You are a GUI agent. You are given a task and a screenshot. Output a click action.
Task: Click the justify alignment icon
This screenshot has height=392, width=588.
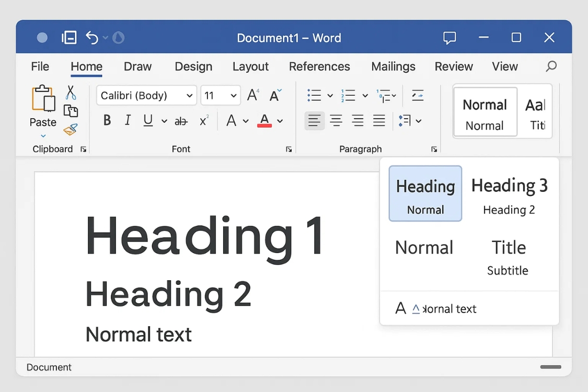tap(378, 120)
